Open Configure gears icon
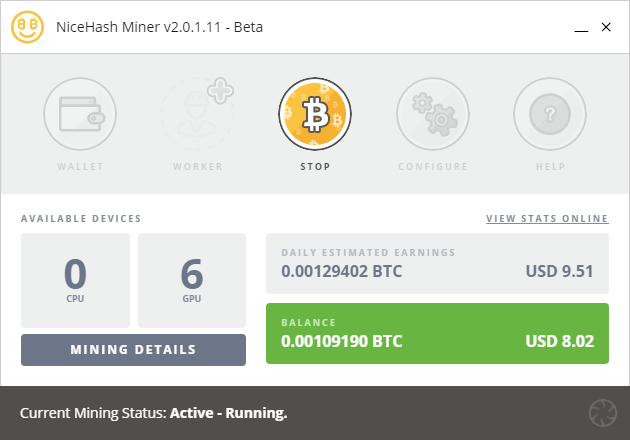Viewport: 630px width, 440px height. [x=433, y=116]
